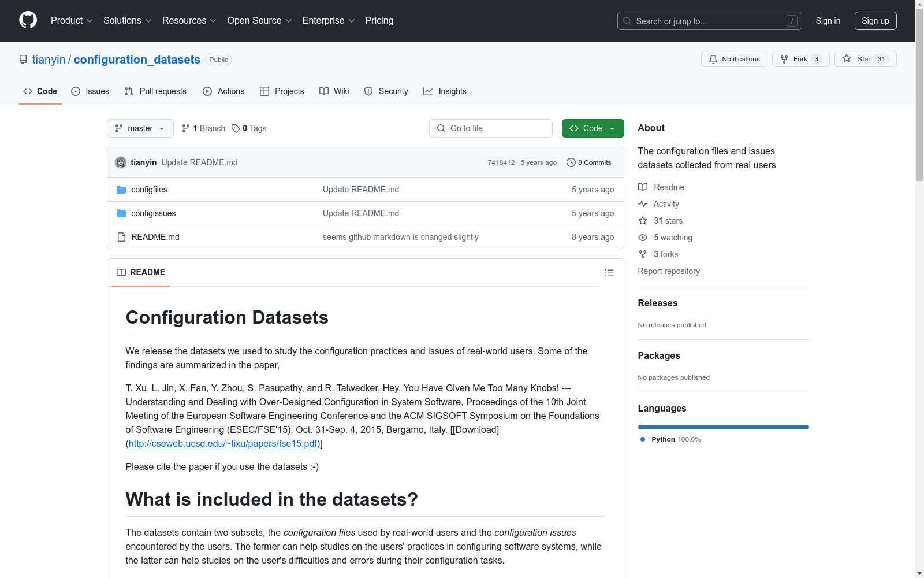Image resolution: width=924 pixels, height=578 pixels.
Task: Click tianyin's avatar in the commit row
Action: pyautogui.click(x=121, y=162)
